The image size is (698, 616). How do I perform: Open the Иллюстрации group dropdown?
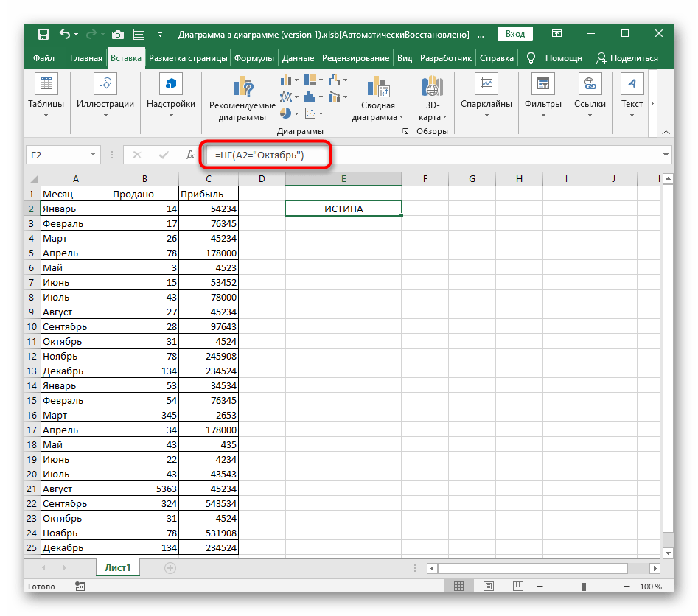point(105,97)
